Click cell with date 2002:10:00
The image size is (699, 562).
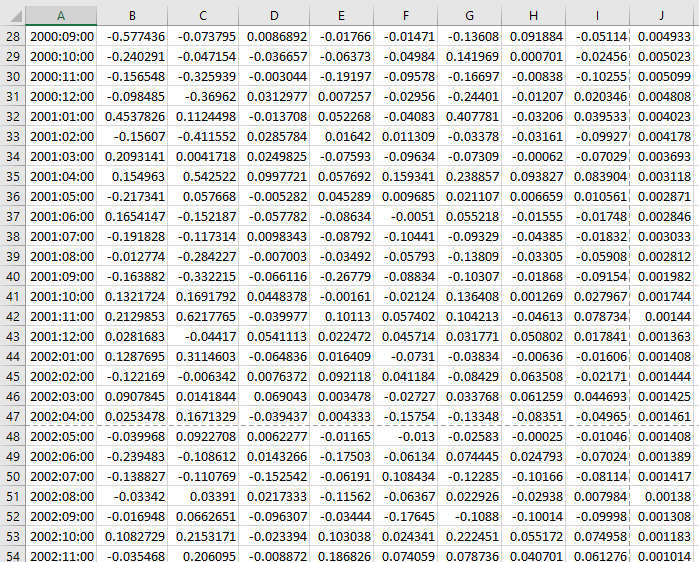(61, 537)
